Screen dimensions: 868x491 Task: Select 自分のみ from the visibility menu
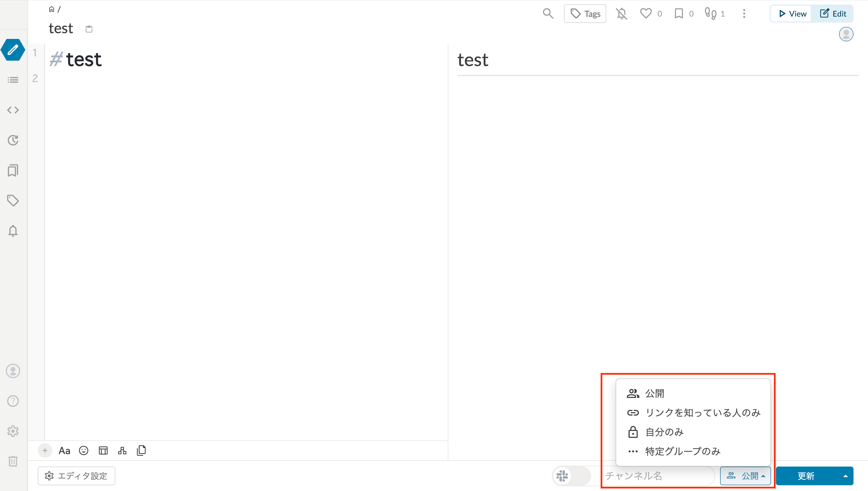click(x=664, y=432)
